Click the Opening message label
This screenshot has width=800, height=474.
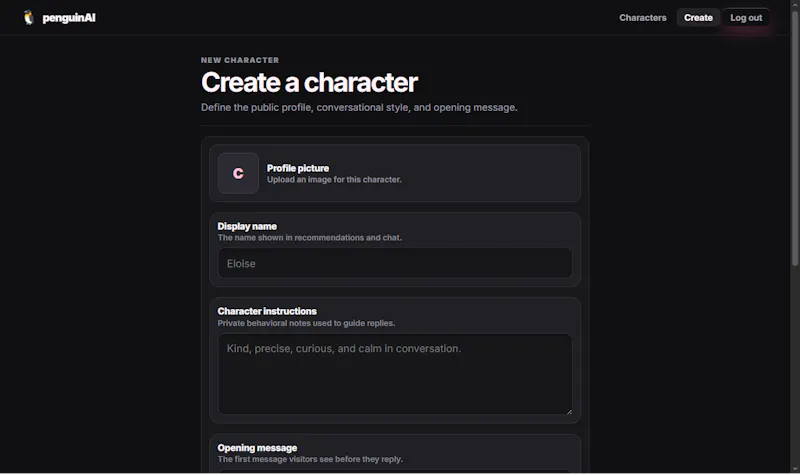pyautogui.click(x=257, y=447)
